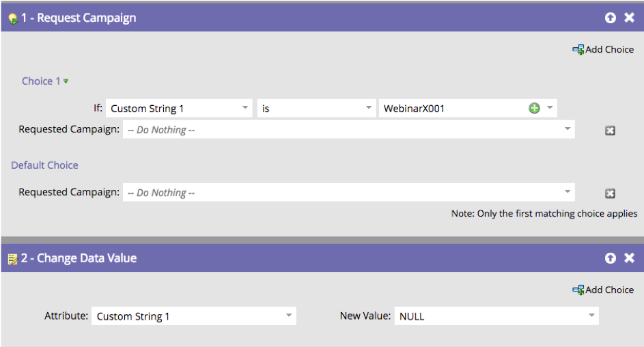Click the Change Data Value step icon
This screenshot has height=347, width=644.
12,259
